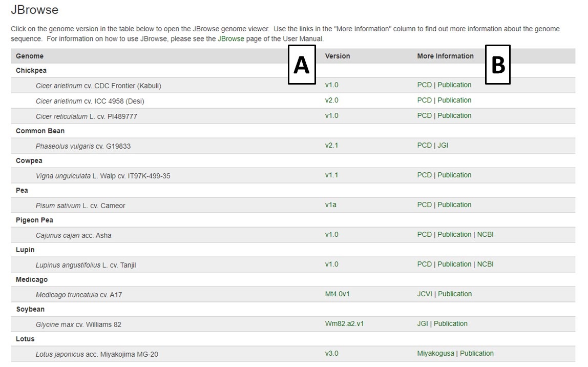Click NCBI link in Lupinus angustifolius row
588x367 pixels.
click(485, 264)
